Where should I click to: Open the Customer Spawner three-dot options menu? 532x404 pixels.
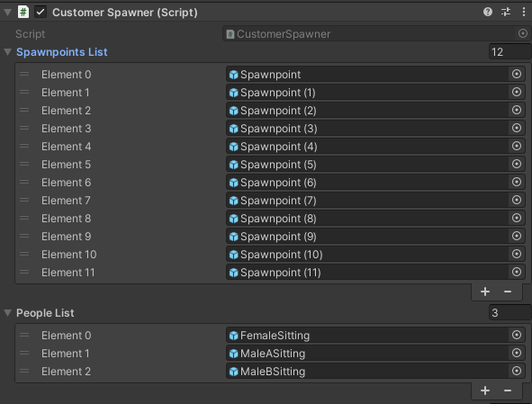[x=524, y=13]
